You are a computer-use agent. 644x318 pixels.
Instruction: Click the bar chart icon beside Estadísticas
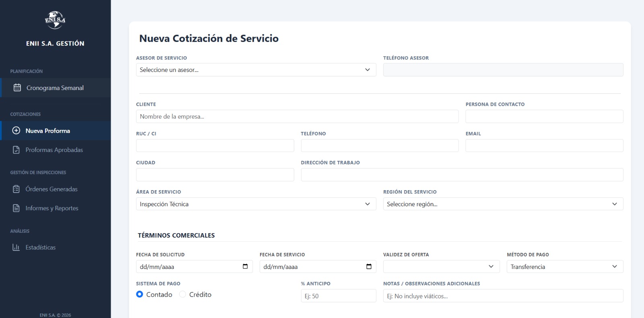tap(16, 247)
